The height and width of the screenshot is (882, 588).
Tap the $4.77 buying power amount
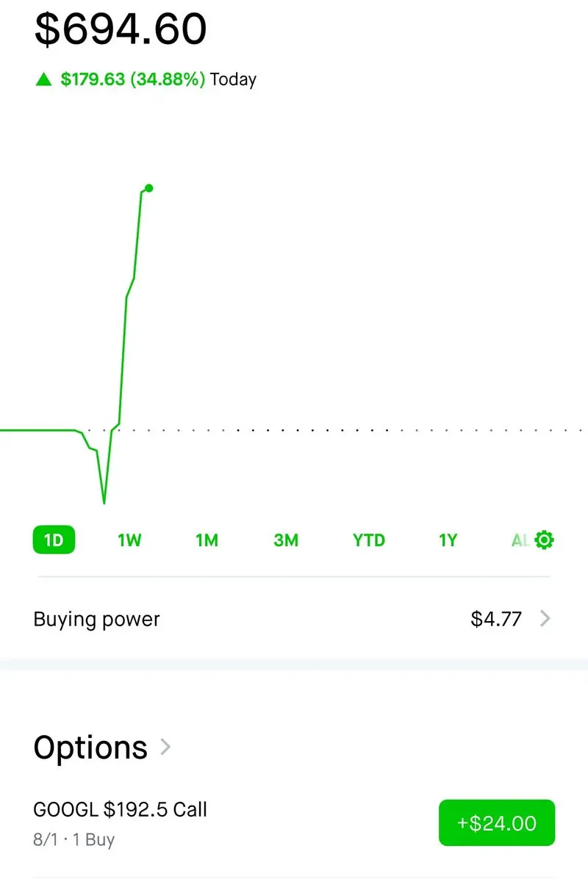click(496, 619)
